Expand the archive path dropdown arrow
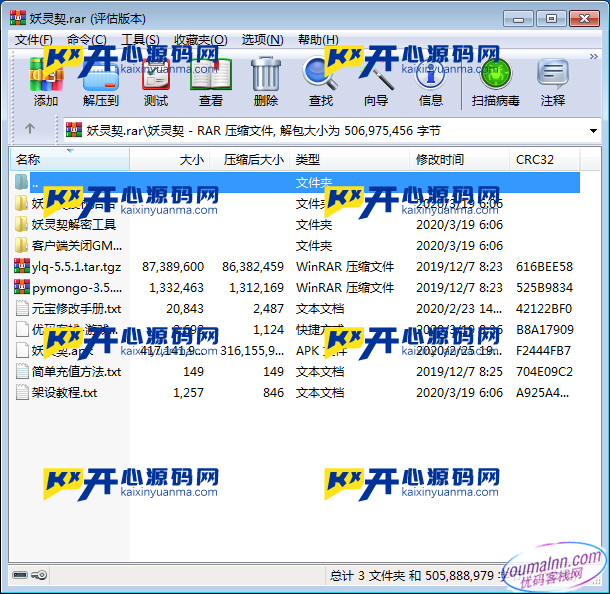Screen dimensions: 610x594 click(593, 130)
